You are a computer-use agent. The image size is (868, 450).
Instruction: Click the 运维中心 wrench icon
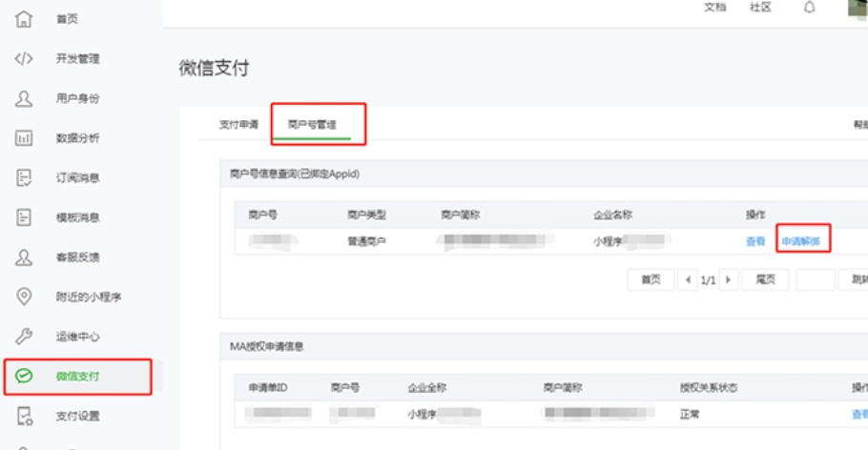click(x=23, y=337)
